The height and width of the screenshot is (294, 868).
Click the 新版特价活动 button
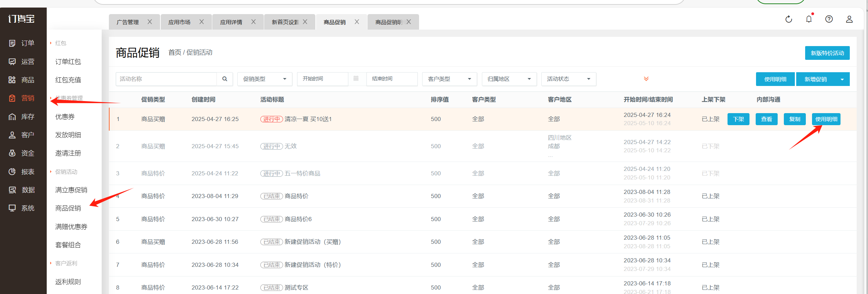tap(827, 53)
